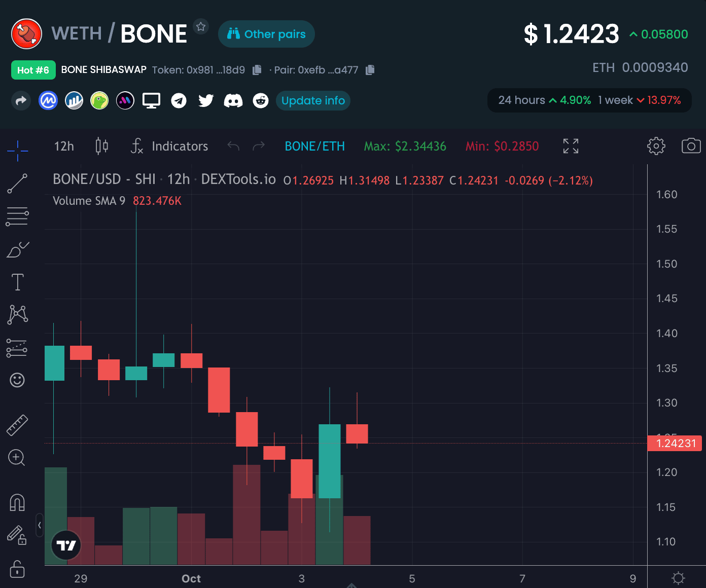Select the brush drawing tool
Screen dimensions: 706x588
(17, 249)
